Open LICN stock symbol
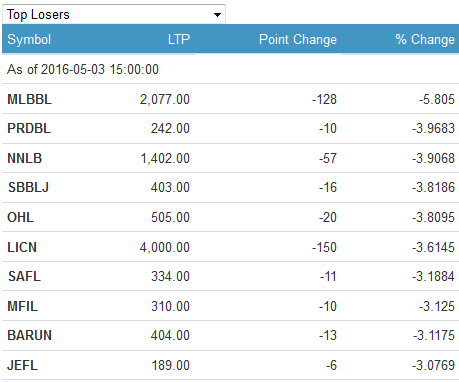The height and width of the screenshot is (382, 459). (22, 247)
